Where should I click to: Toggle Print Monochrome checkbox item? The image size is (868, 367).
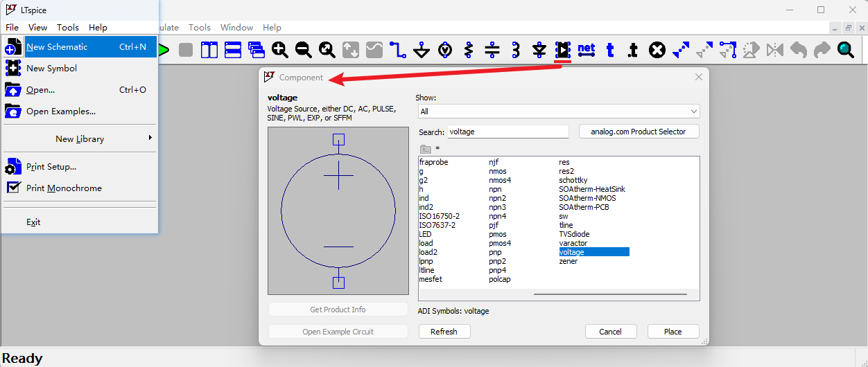[x=79, y=188]
